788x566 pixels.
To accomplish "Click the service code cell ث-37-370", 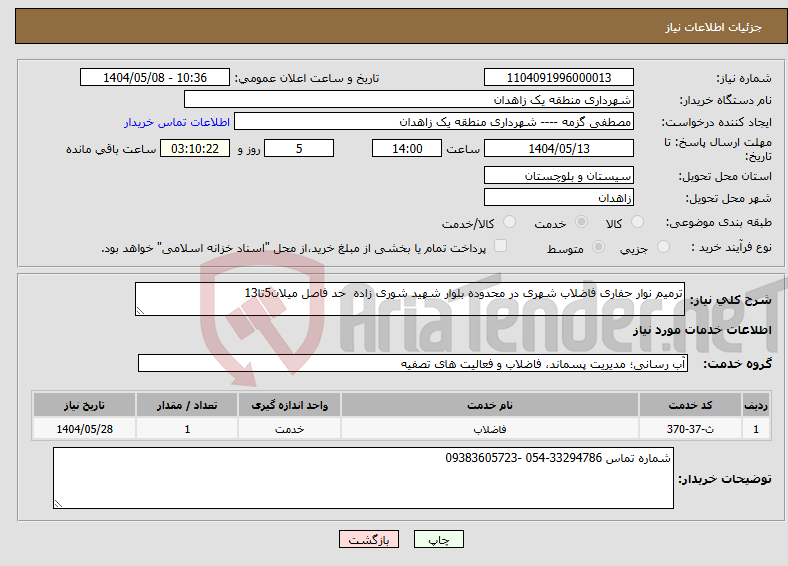I will pos(691,429).
